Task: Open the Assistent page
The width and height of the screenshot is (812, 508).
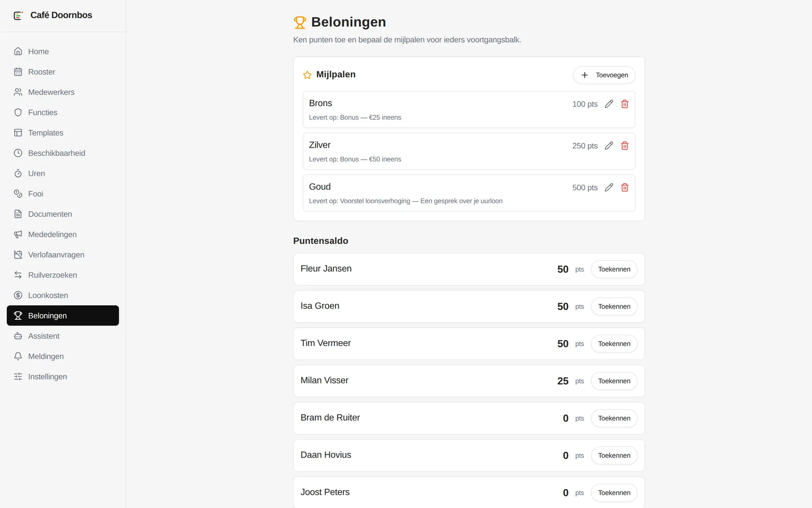Action: coord(63,336)
